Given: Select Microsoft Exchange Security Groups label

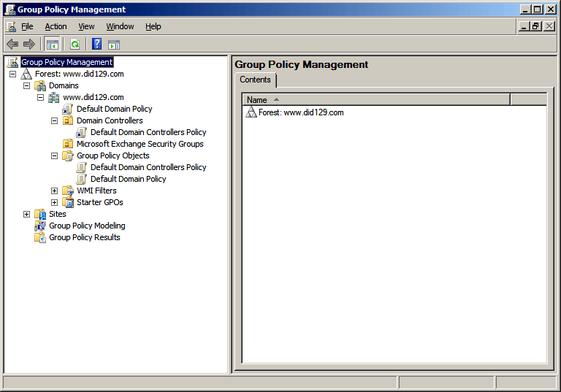Looking at the screenshot, I should pyautogui.click(x=140, y=144).
